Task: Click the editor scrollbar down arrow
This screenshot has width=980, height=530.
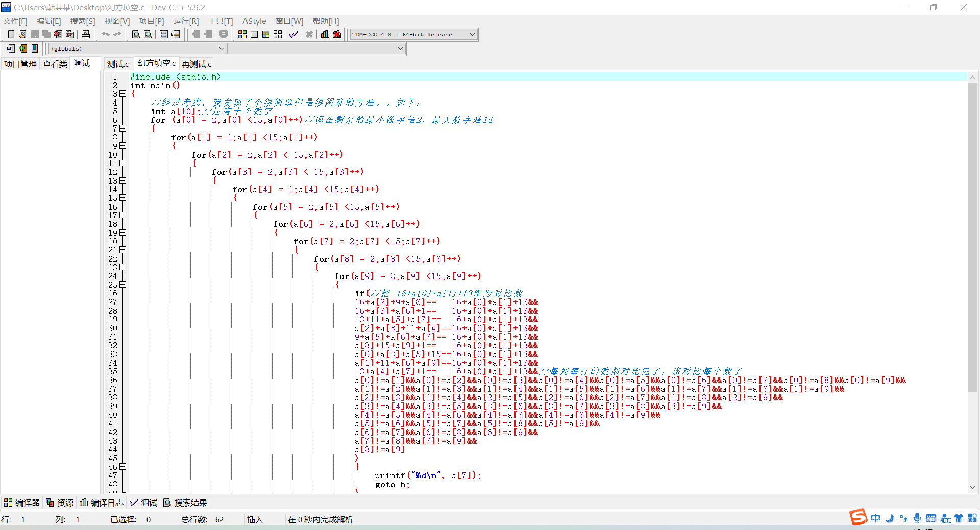Action: click(972, 487)
